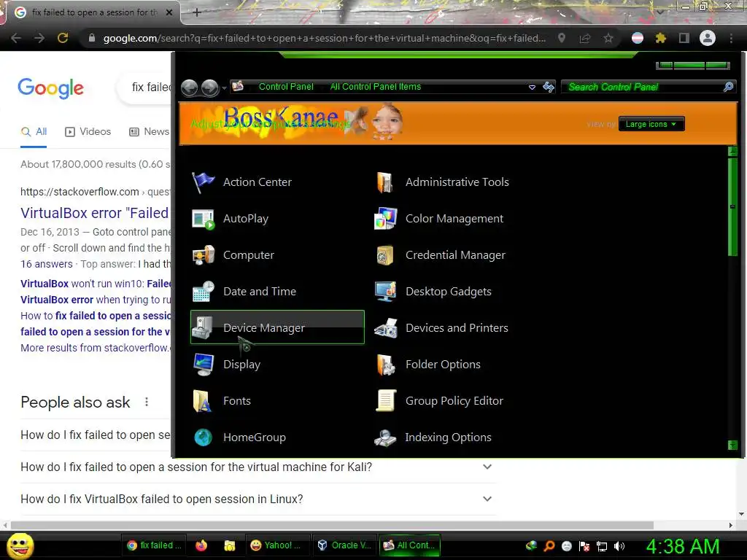Click the Control Panel forward arrow button
Viewport: 747px width, 560px height.
209,87
